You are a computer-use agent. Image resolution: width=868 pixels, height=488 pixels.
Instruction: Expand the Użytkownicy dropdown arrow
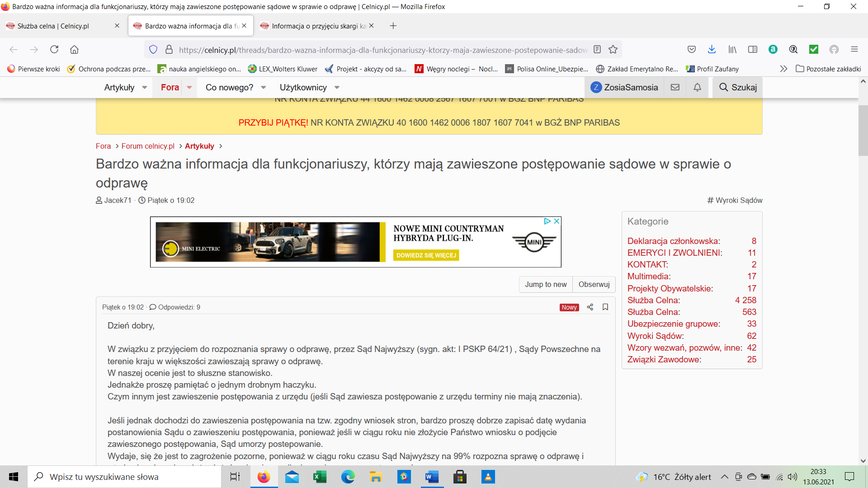coord(337,88)
